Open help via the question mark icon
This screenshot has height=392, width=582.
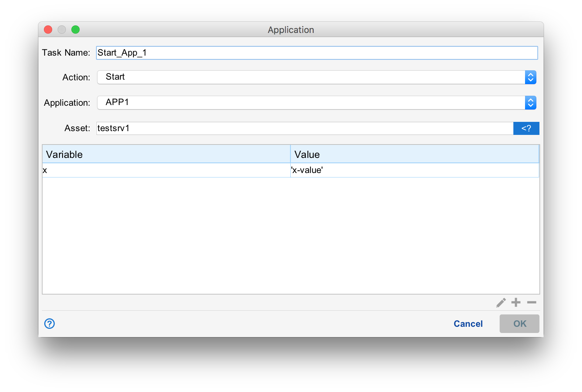click(49, 324)
